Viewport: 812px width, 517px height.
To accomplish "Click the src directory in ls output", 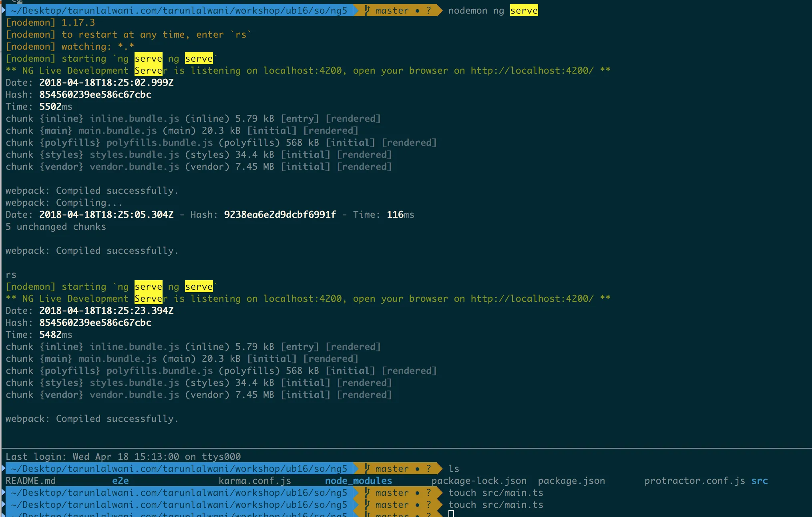I will pyautogui.click(x=759, y=481).
